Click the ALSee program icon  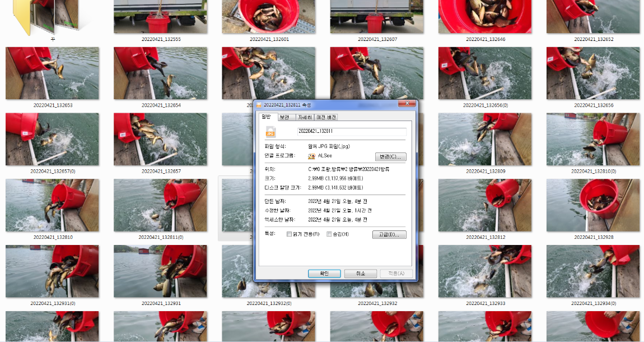point(313,156)
